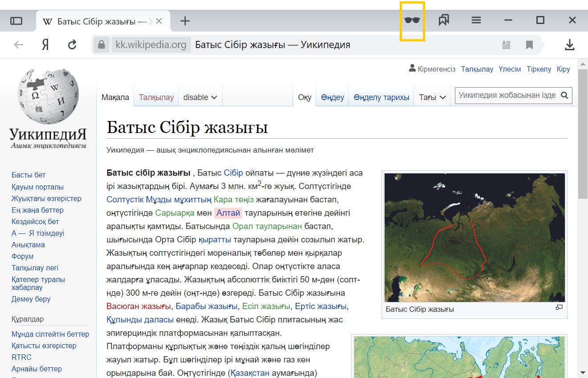The width and height of the screenshot is (588, 378).
Task: Open a new browser tab
Action: [185, 21]
